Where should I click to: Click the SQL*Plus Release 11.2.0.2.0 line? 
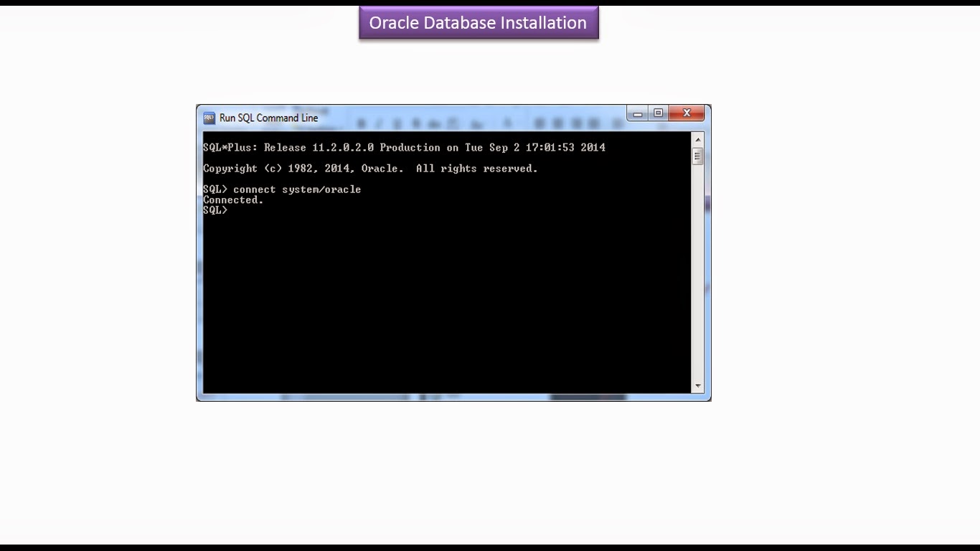click(x=404, y=148)
